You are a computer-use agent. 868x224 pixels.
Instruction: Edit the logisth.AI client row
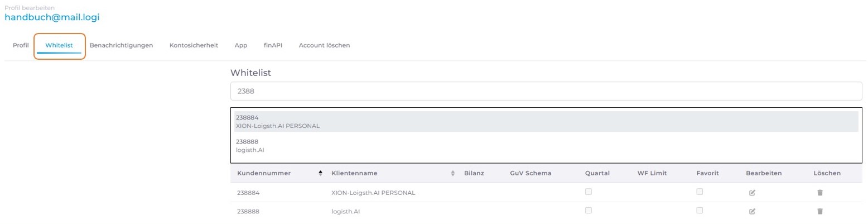(752, 212)
